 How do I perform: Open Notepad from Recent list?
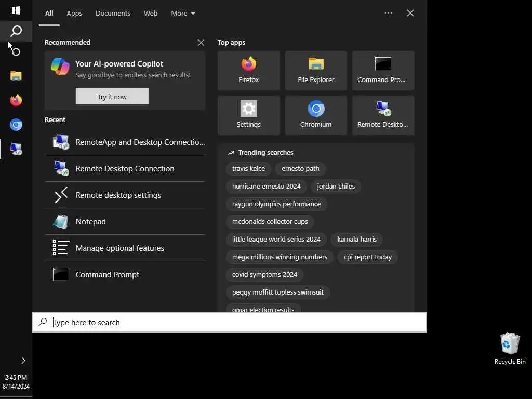[125, 221]
